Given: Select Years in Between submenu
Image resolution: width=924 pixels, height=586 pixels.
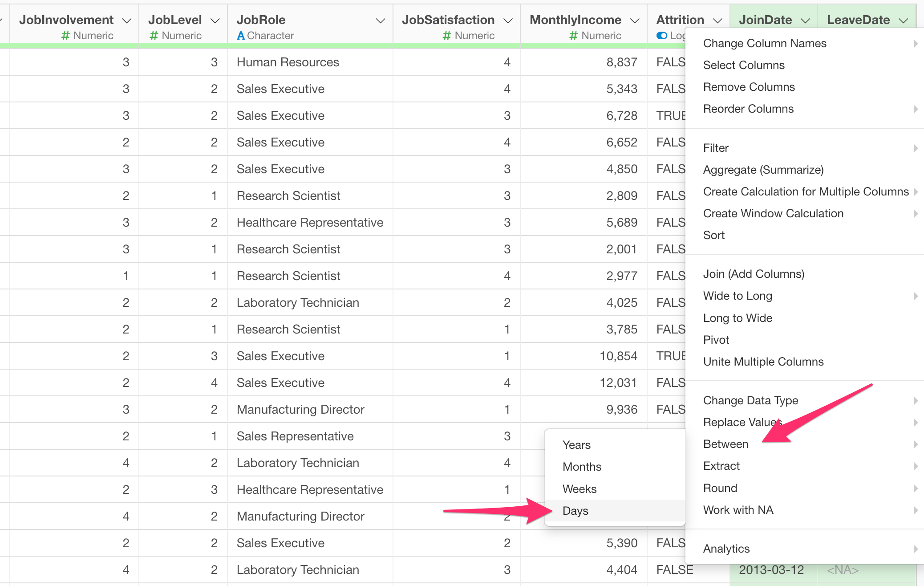Looking at the screenshot, I should 615,445.
